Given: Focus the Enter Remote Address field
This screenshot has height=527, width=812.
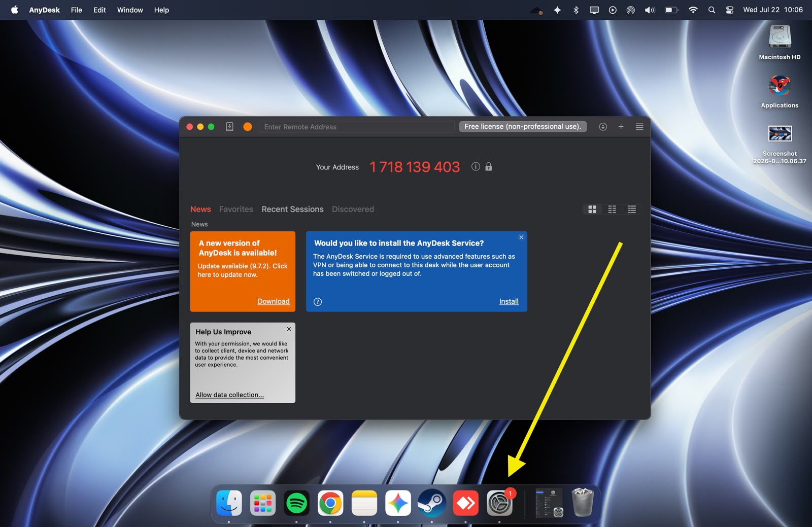Looking at the screenshot, I should (x=356, y=127).
